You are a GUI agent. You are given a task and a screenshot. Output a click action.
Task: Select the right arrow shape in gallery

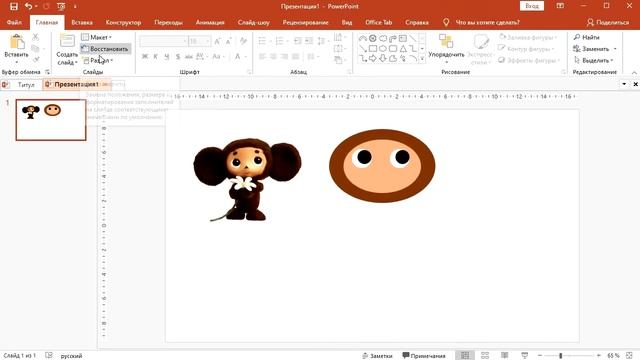(373, 59)
